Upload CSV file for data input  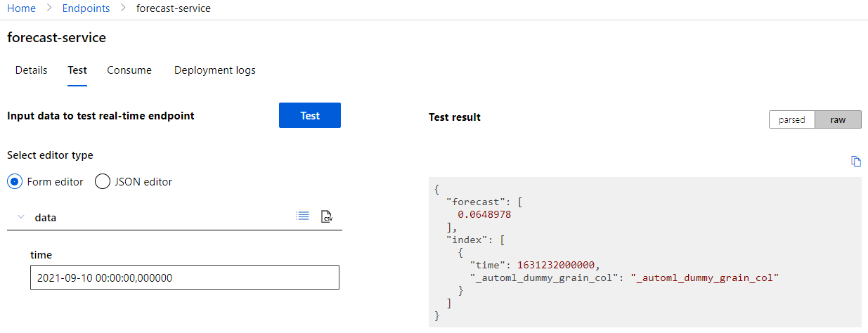click(327, 216)
